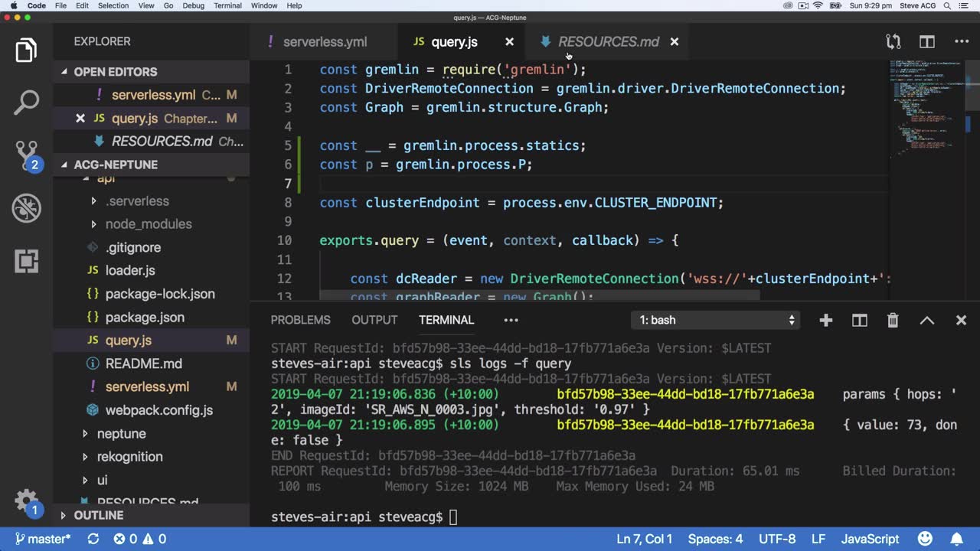Expand the rekognition folder
The height and width of the screenshot is (551, 980).
coord(129,457)
